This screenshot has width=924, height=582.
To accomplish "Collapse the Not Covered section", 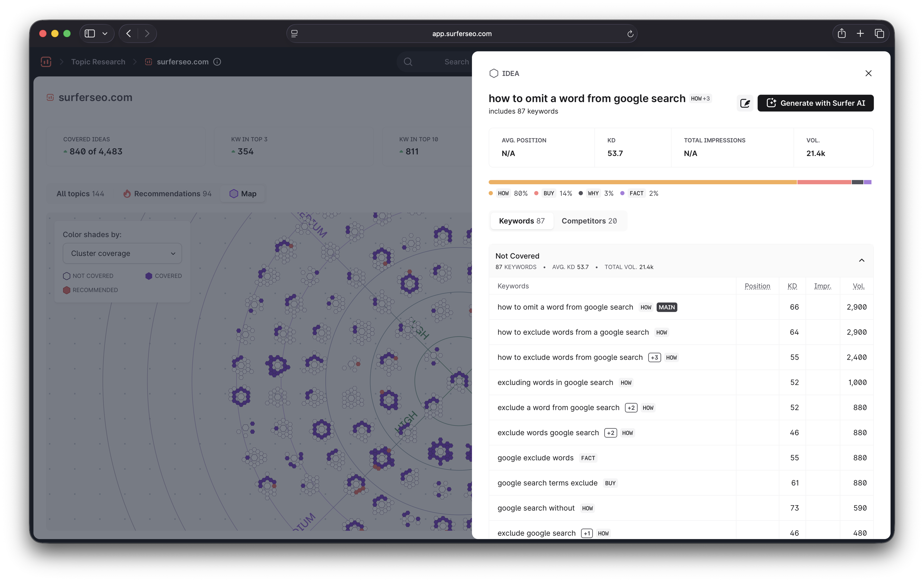I will (x=862, y=260).
